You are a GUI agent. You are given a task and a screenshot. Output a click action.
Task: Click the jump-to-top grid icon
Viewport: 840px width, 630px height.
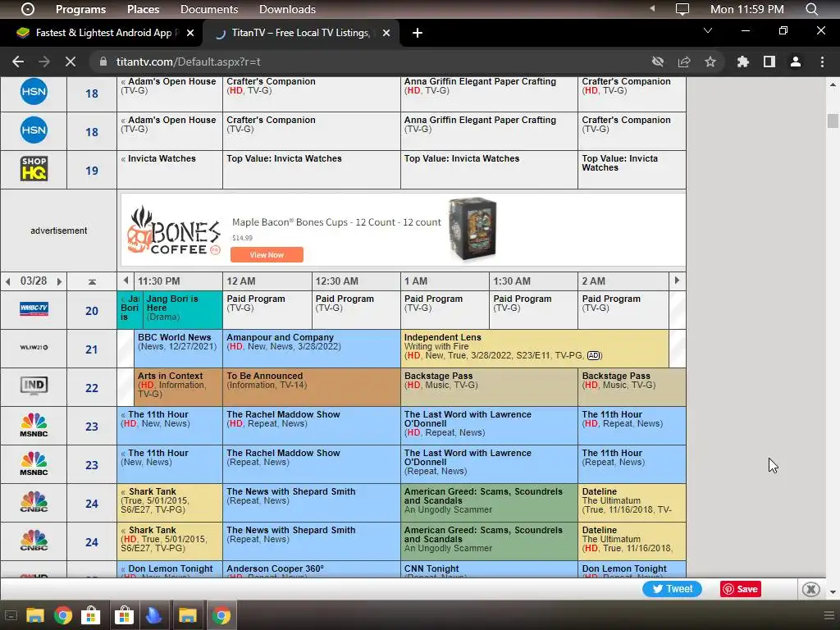92,282
